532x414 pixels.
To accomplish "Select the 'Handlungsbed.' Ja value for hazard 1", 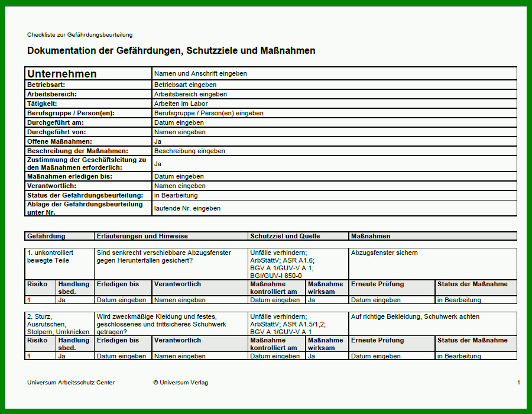I will point(75,300).
